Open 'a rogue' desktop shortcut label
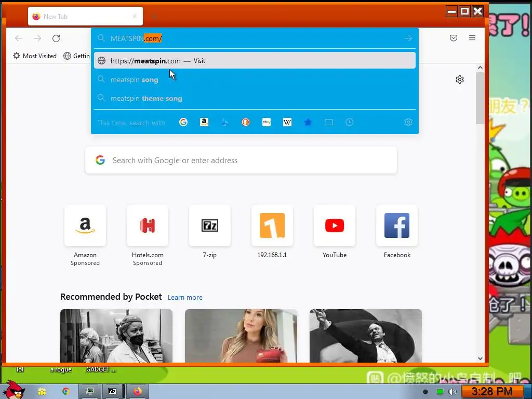 tap(61, 369)
